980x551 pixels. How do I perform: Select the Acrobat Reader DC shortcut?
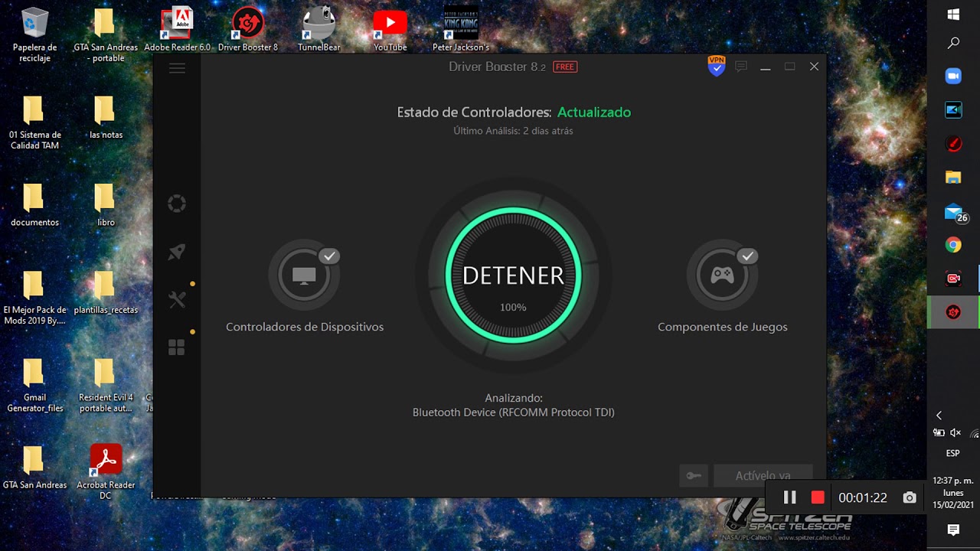(x=106, y=473)
